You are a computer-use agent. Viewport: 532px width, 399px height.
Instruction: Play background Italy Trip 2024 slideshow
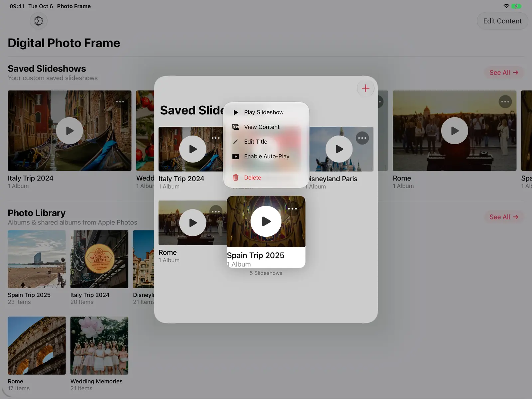(x=69, y=131)
